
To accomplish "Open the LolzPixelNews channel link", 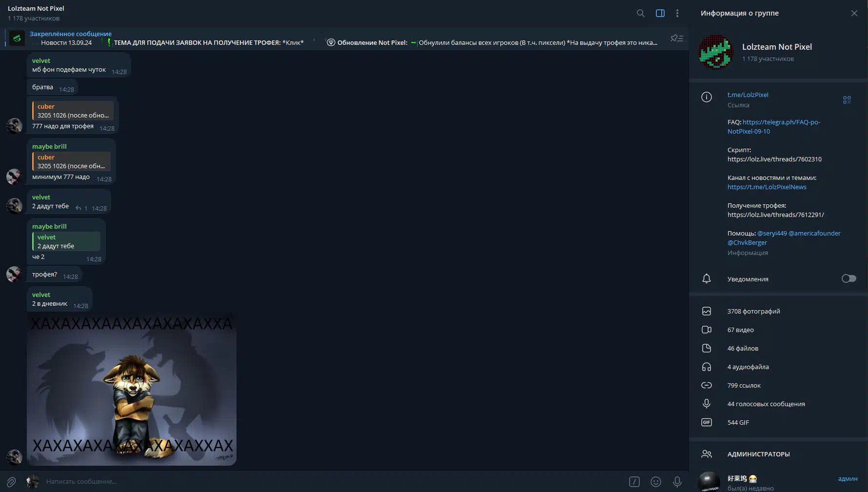I will pyautogui.click(x=767, y=187).
